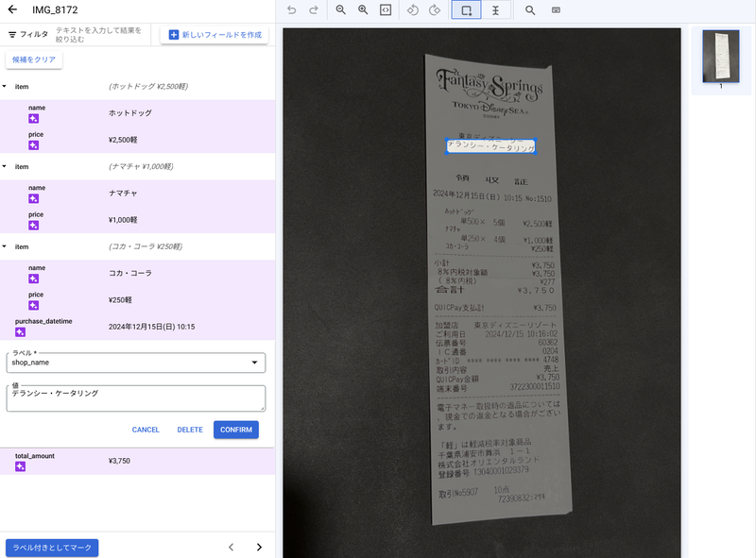This screenshot has width=756, height=558.
Task: Select the コカ・コーラ name value
Action: click(130, 273)
